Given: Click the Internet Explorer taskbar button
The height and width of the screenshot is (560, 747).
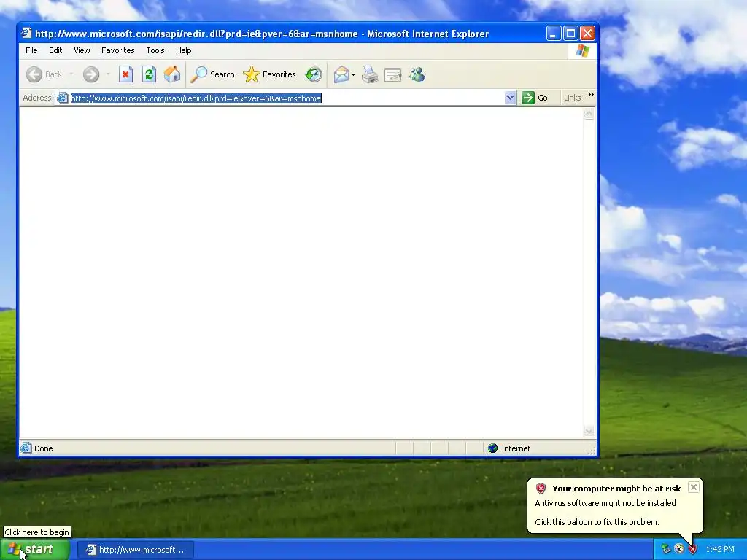Looking at the screenshot, I should (x=135, y=550).
